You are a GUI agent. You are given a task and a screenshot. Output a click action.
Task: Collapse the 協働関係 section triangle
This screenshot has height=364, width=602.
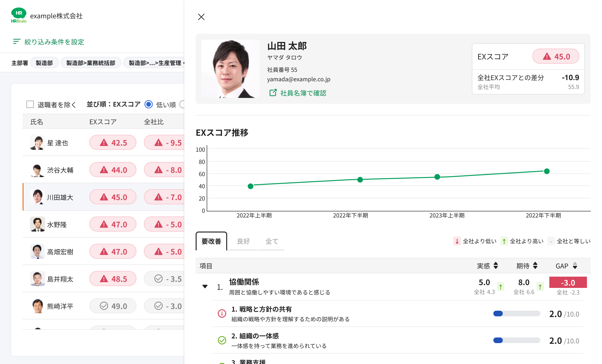205,287
